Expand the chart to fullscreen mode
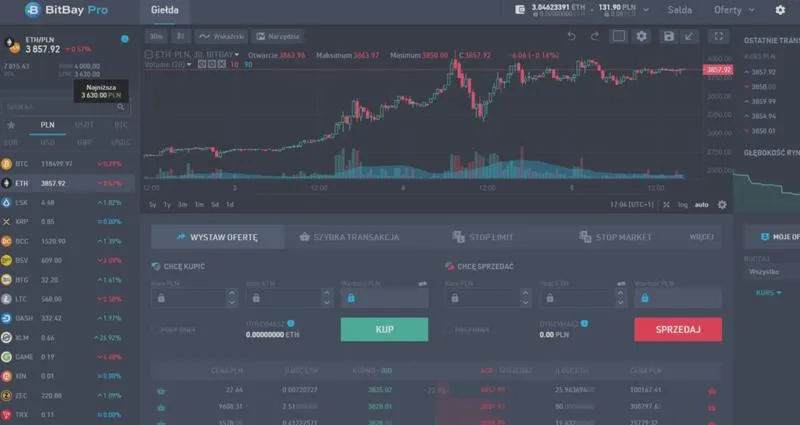The height and width of the screenshot is (425, 800). pos(717,36)
